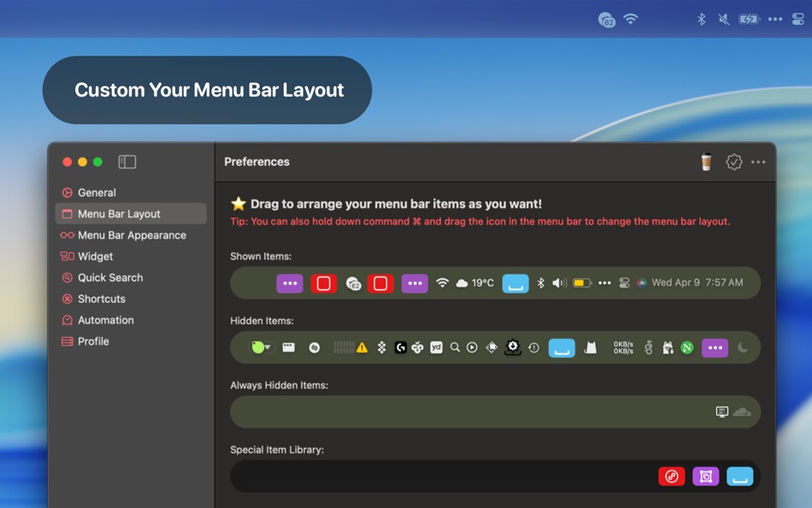Select the white ellipsis item after battery in Shown Items
The image size is (812, 508).
tap(604, 283)
